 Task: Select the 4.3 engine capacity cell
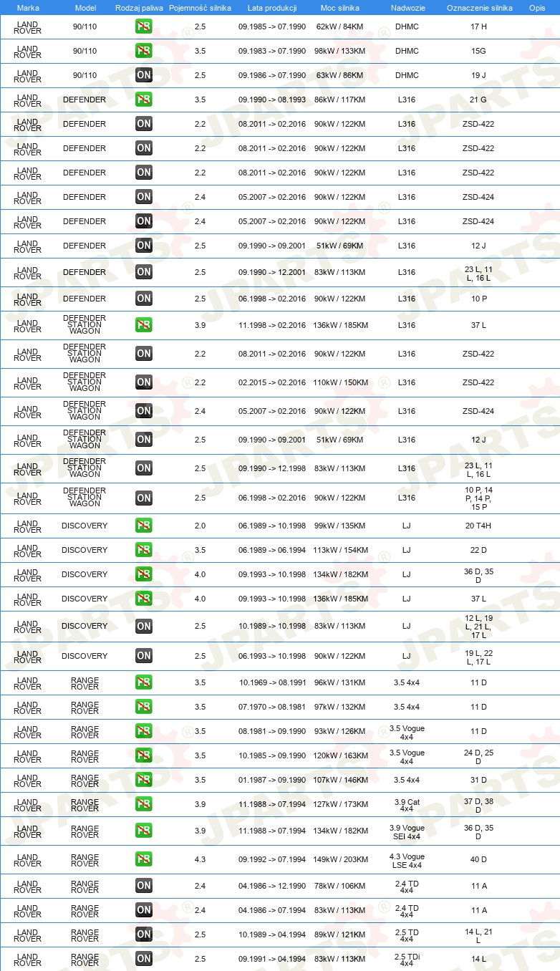[200, 859]
